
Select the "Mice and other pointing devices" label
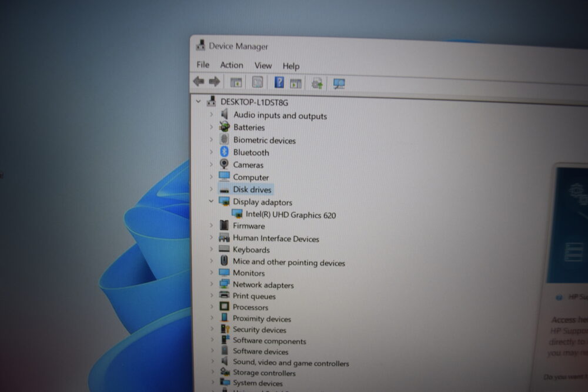(289, 262)
